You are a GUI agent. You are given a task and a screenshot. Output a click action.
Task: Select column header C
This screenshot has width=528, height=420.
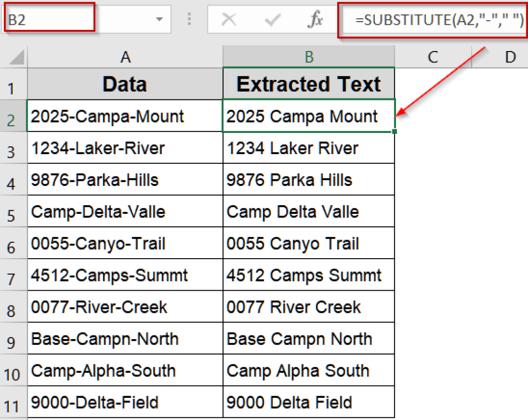pyautogui.click(x=432, y=57)
